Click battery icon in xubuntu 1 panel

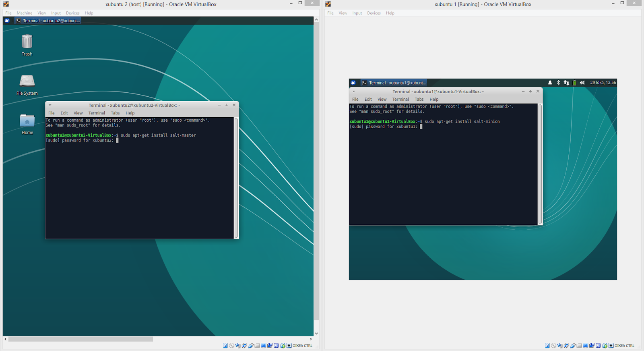click(x=574, y=83)
